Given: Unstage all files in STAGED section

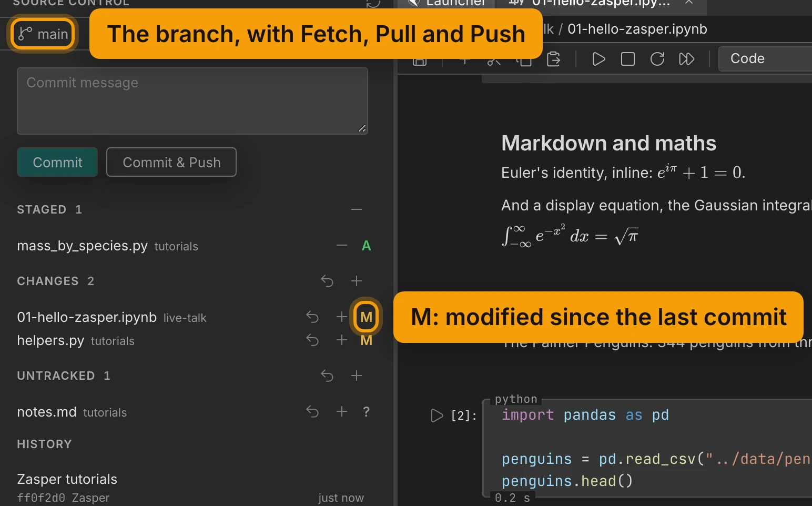Looking at the screenshot, I should pos(357,209).
